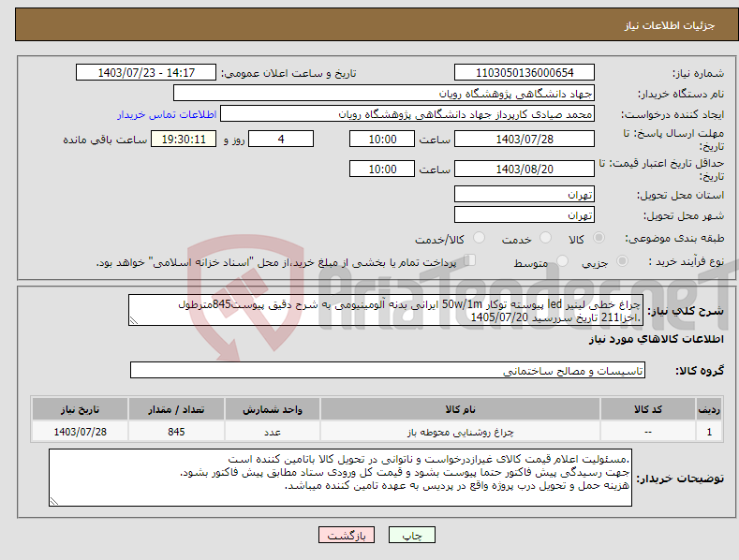
Task: Click the تاریخ نیاز column header
Action: pos(81,409)
